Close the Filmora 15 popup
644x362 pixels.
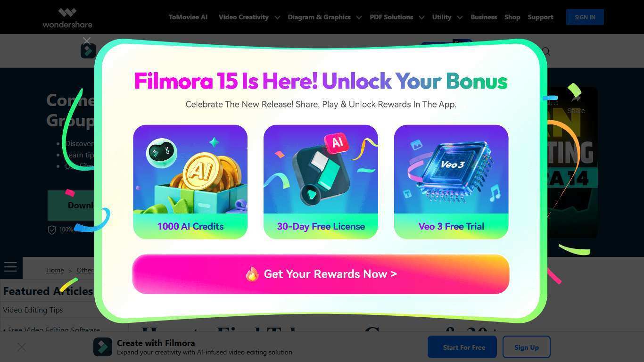click(86, 41)
